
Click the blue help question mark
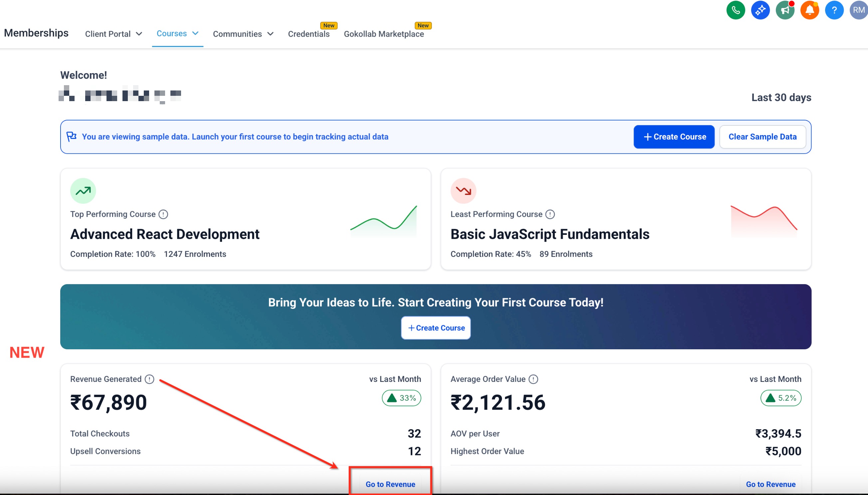coord(834,10)
